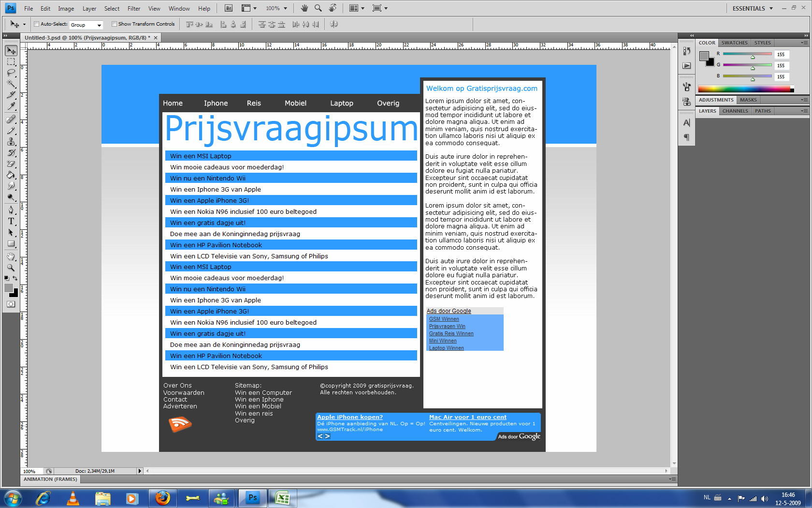The height and width of the screenshot is (508, 812).
Task: Click the foreground color swatch in Color panel
Action: 704,56
